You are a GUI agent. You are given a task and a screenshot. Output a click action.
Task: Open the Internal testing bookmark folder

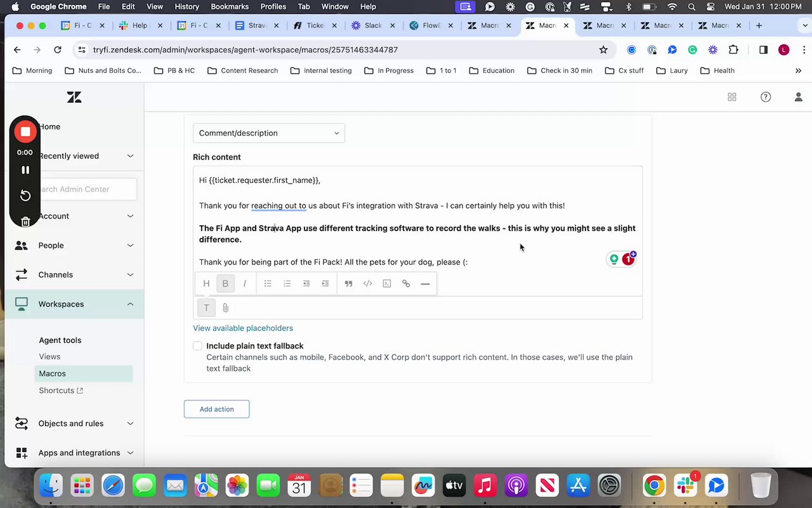[x=320, y=70]
